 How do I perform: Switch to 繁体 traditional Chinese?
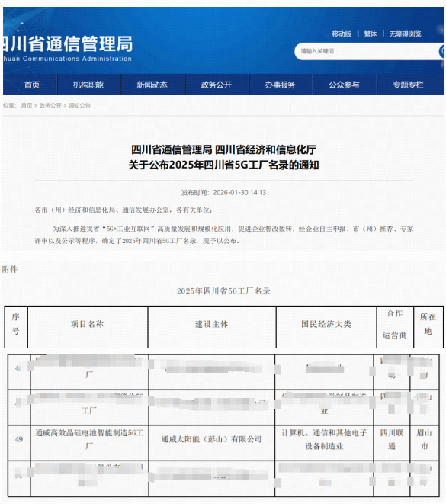(x=371, y=34)
